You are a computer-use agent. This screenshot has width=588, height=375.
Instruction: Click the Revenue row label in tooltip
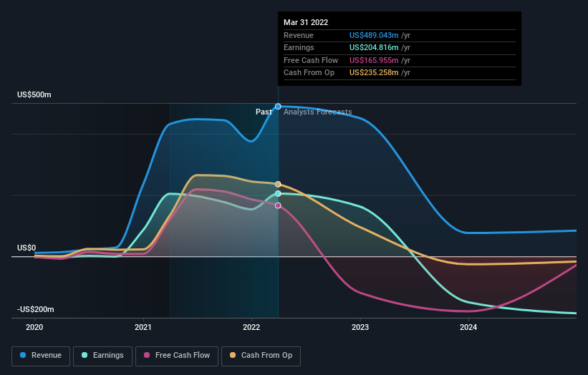click(x=299, y=35)
